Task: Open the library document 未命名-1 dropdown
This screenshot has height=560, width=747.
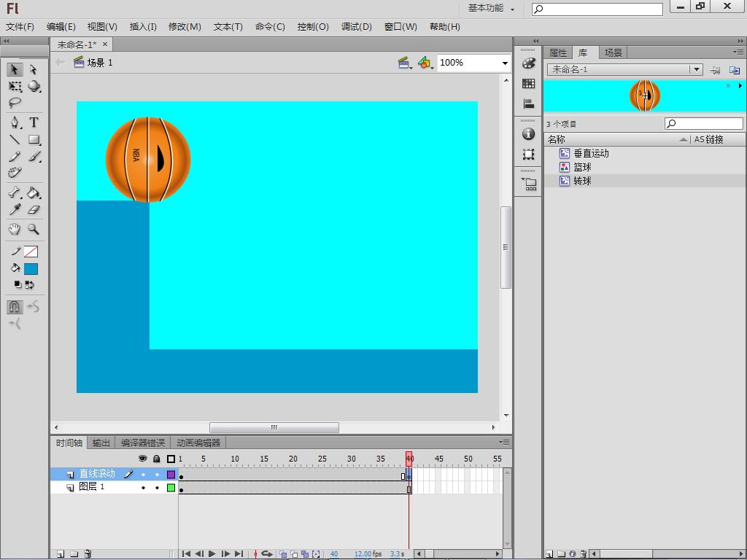Action: point(697,69)
